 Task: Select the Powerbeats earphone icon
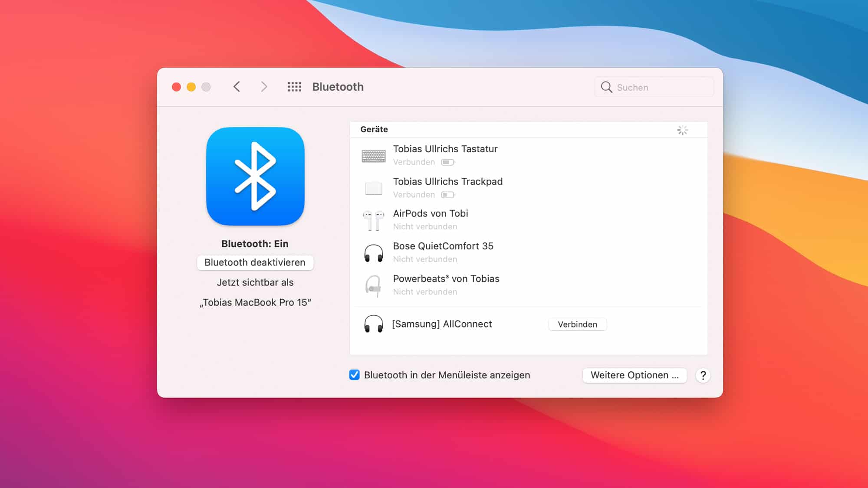coord(373,286)
